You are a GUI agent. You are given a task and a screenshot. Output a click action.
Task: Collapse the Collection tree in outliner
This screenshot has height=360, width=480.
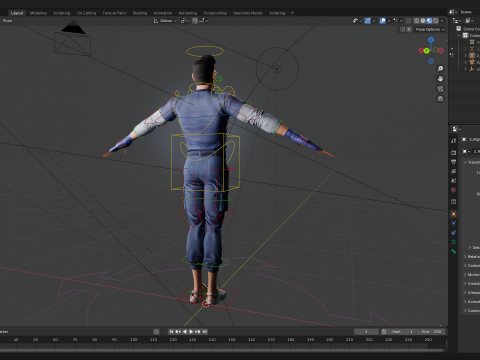[x=460, y=35]
